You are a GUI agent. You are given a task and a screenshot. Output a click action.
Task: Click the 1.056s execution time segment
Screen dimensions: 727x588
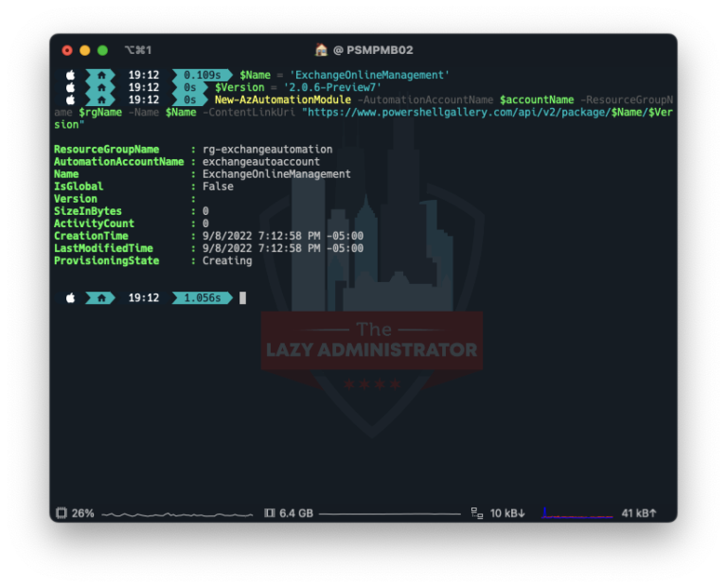tap(203, 298)
